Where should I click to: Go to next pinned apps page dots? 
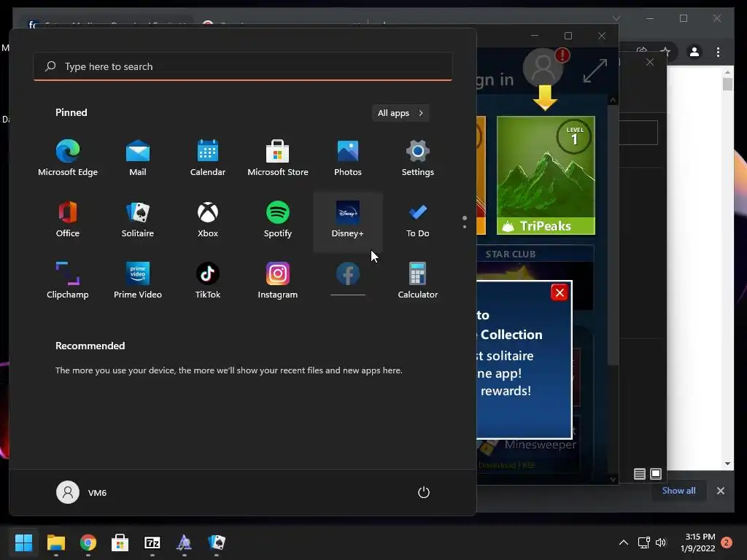pos(465,222)
